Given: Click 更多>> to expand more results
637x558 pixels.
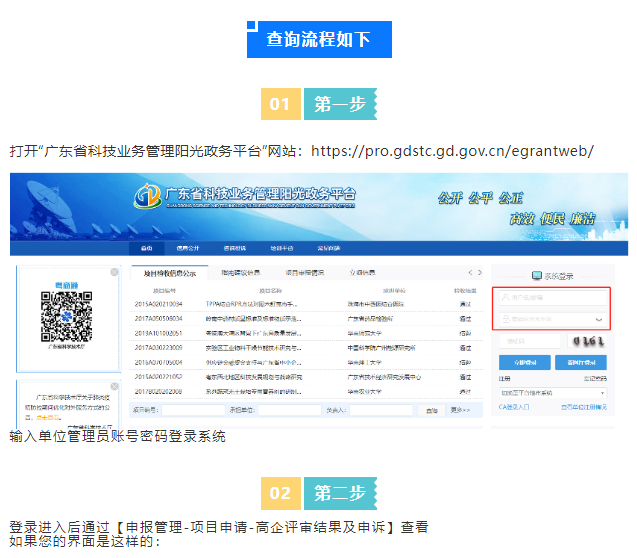Looking at the screenshot, I should pos(460,410).
